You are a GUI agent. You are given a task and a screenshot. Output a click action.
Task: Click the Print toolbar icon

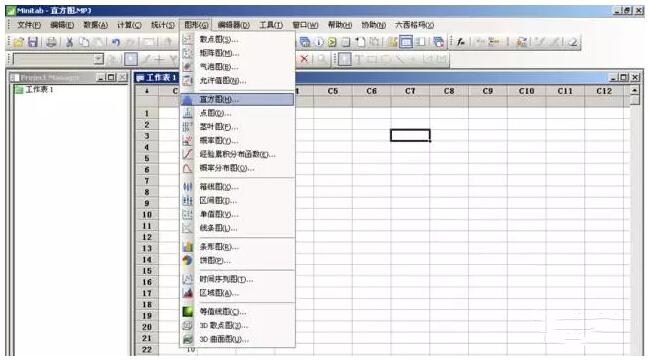point(51,42)
